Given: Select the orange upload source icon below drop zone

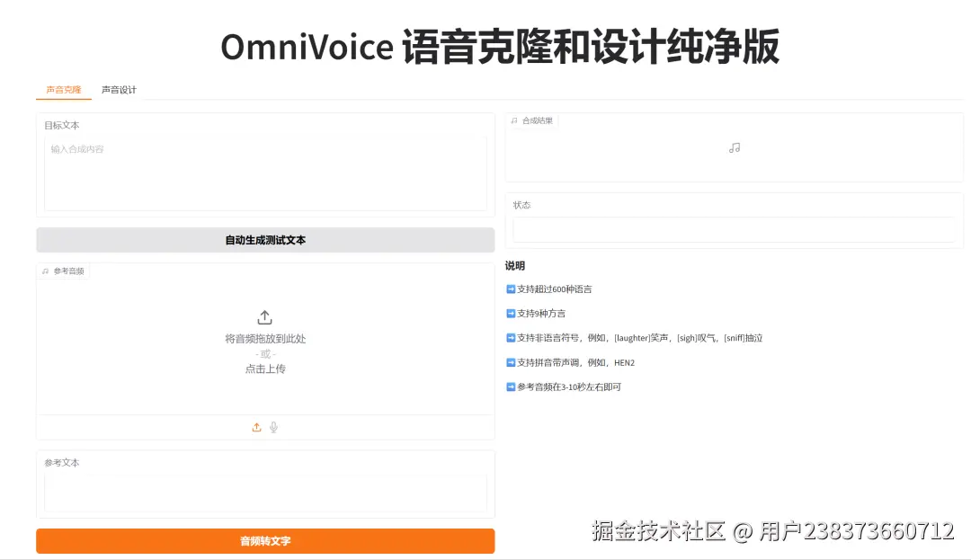Looking at the screenshot, I should coord(256,428).
